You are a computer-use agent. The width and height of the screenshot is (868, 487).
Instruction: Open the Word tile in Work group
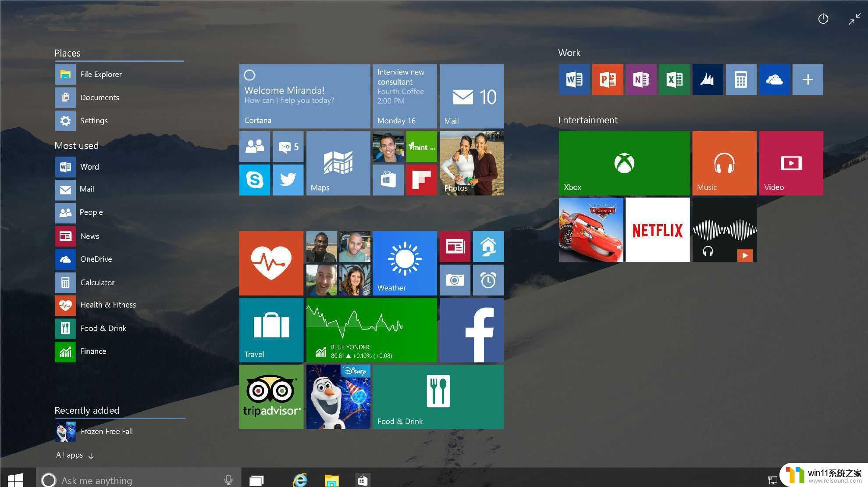574,79
